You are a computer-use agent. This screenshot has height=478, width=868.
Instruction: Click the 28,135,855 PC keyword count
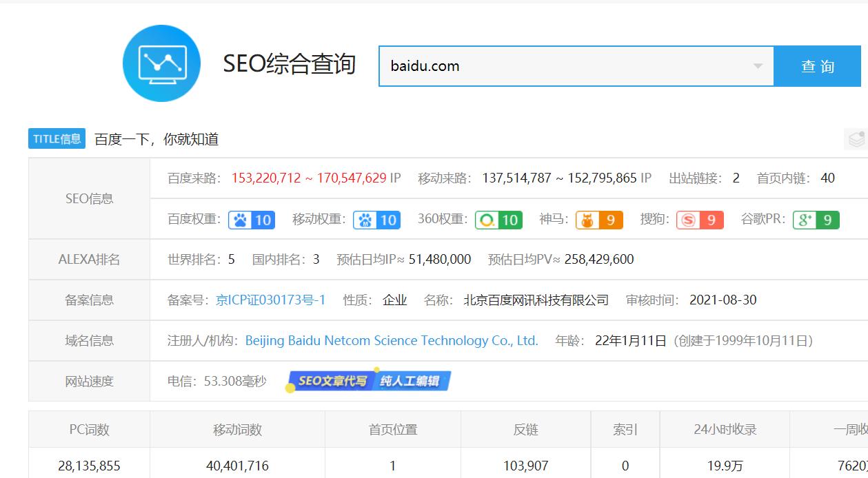(x=88, y=466)
